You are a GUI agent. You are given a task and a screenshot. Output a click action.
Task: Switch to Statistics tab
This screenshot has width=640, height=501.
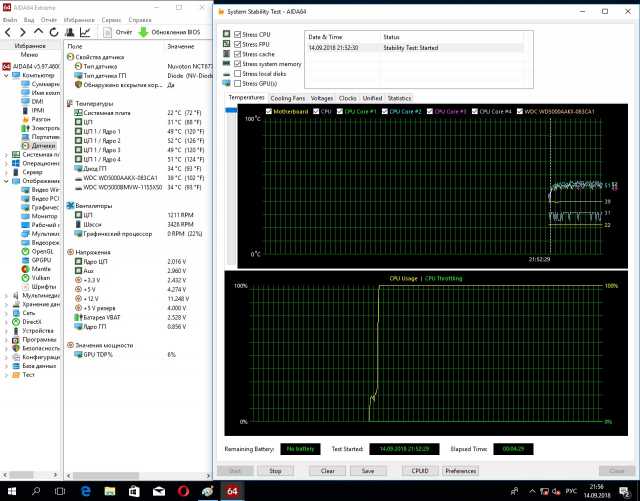pyautogui.click(x=399, y=98)
